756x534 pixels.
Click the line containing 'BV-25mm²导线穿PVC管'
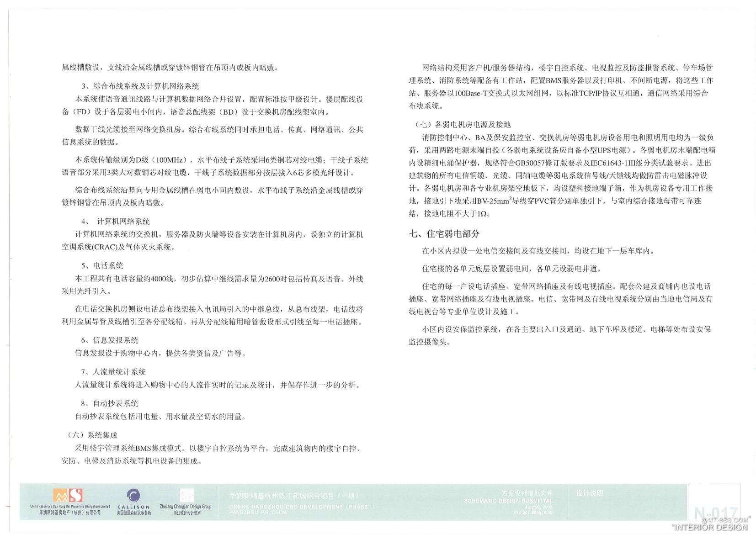coord(555,201)
